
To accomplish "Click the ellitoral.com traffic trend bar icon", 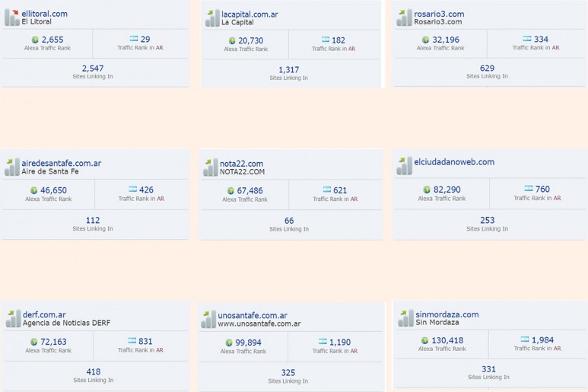I will point(11,18).
